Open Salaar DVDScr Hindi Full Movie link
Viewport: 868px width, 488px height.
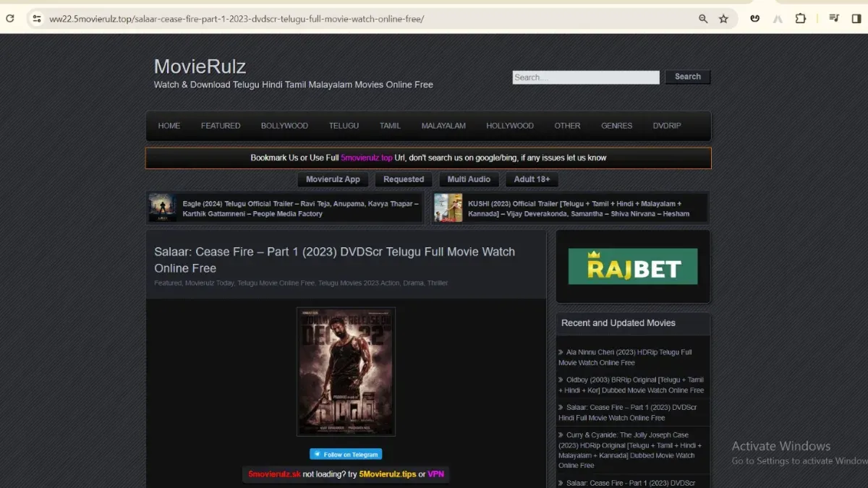pyautogui.click(x=628, y=412)
